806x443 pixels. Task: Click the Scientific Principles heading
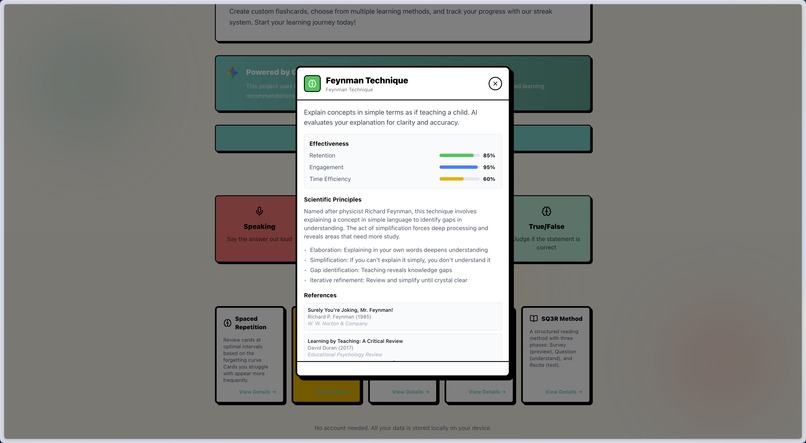pyautogui.click(x=333, y=199)
